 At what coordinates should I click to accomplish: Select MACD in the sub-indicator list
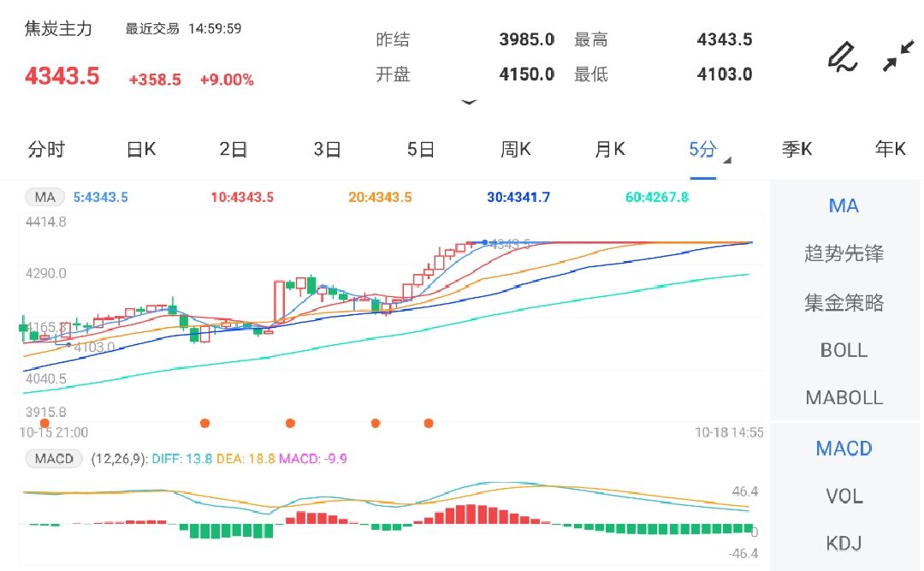[x=844, y=449]
